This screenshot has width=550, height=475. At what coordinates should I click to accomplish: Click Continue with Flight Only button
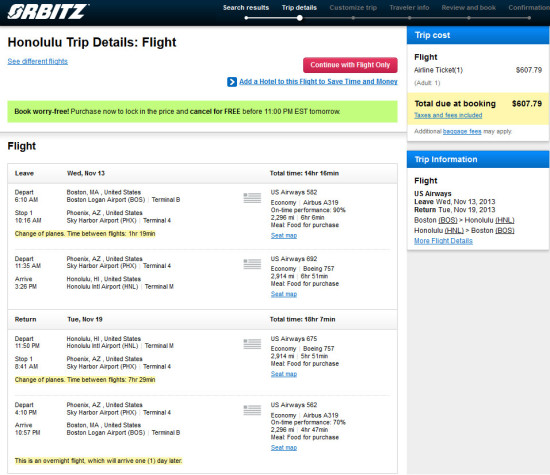[350, 65]
